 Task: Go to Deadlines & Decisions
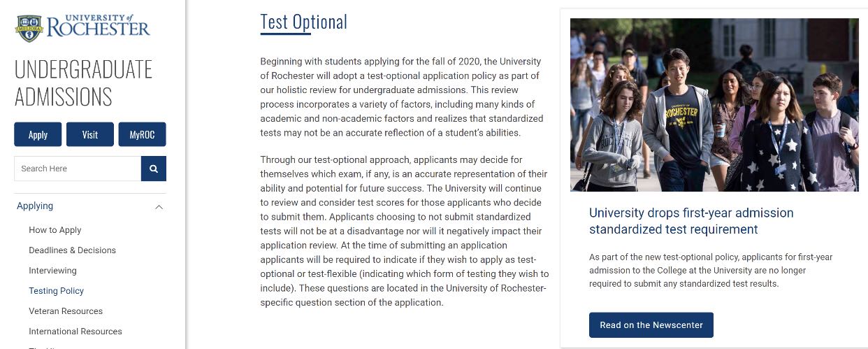click(72, 250)
